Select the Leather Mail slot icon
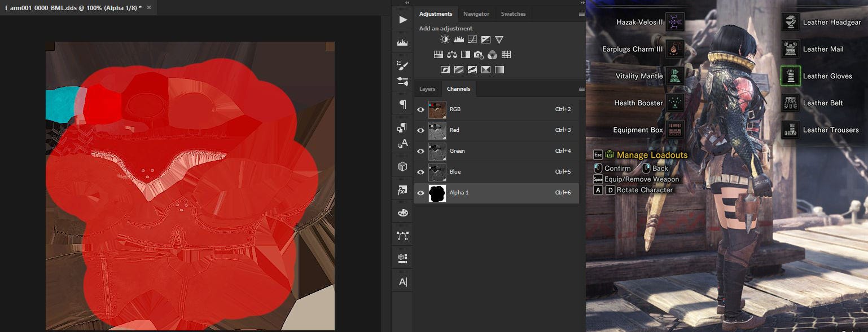This screenshot has height=332, width=868. 791,49
